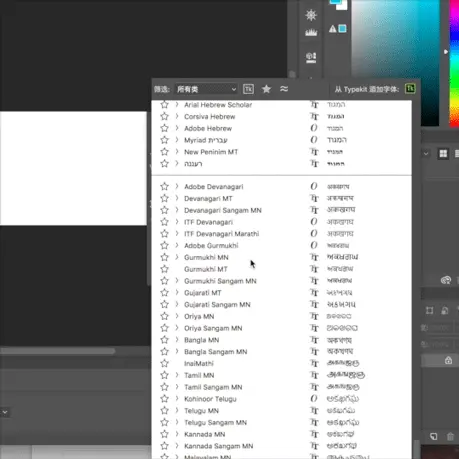Open small dropdown at bottom-left status bar
459x459 pixels.
(x=5, y=412)
